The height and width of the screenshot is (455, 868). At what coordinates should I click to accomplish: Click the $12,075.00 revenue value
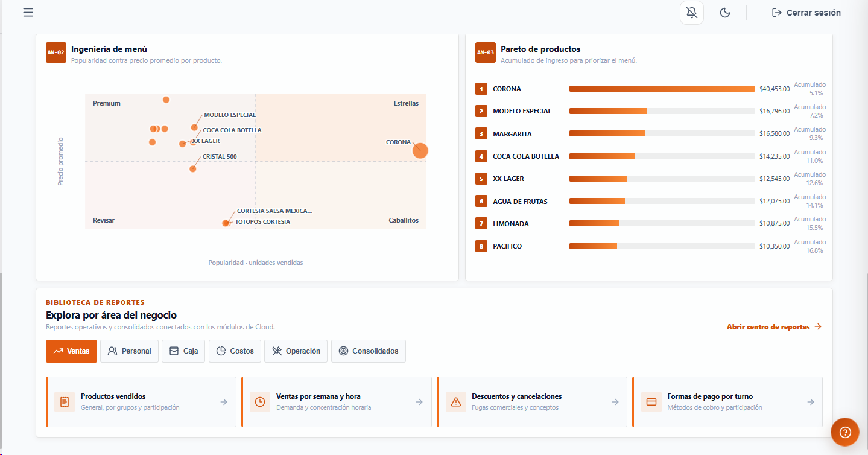[x=775, y=201]
